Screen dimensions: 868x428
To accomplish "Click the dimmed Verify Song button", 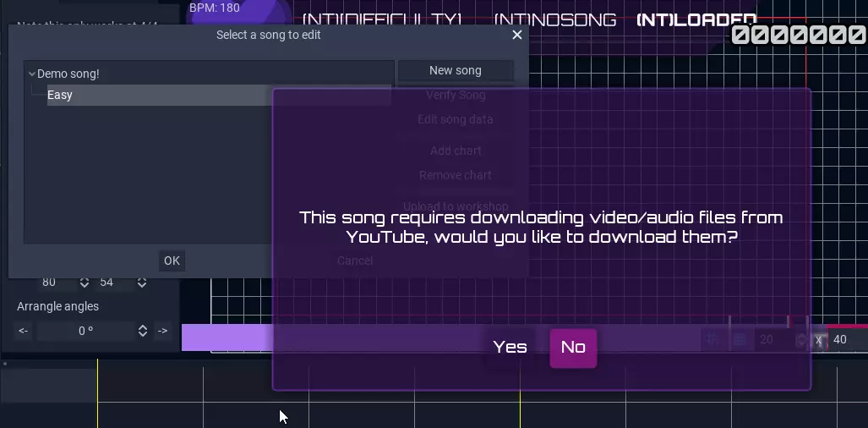I will coord(456,96).
